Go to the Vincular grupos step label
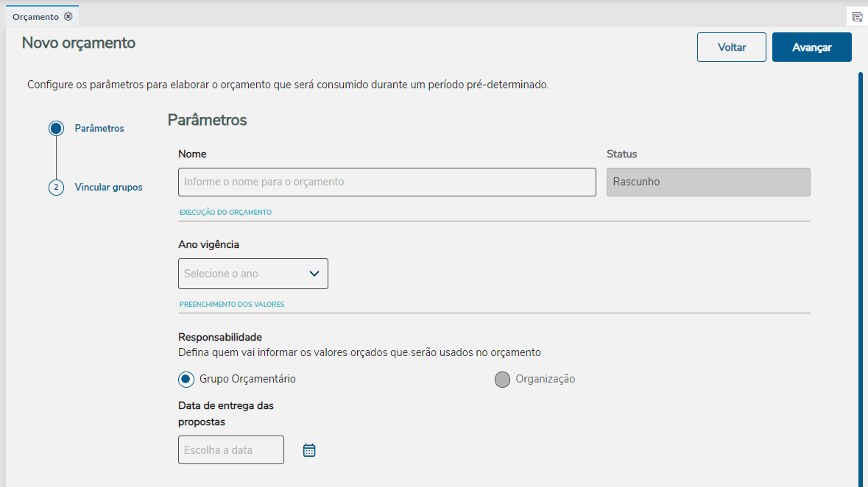 pyautogui.click(x=108, y=188)
